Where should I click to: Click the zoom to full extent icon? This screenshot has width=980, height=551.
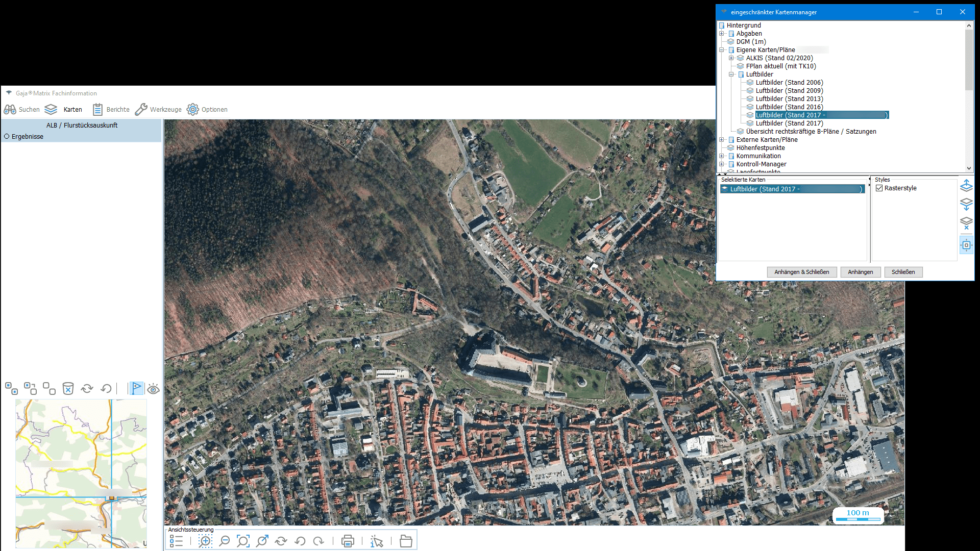click(243, 541)
